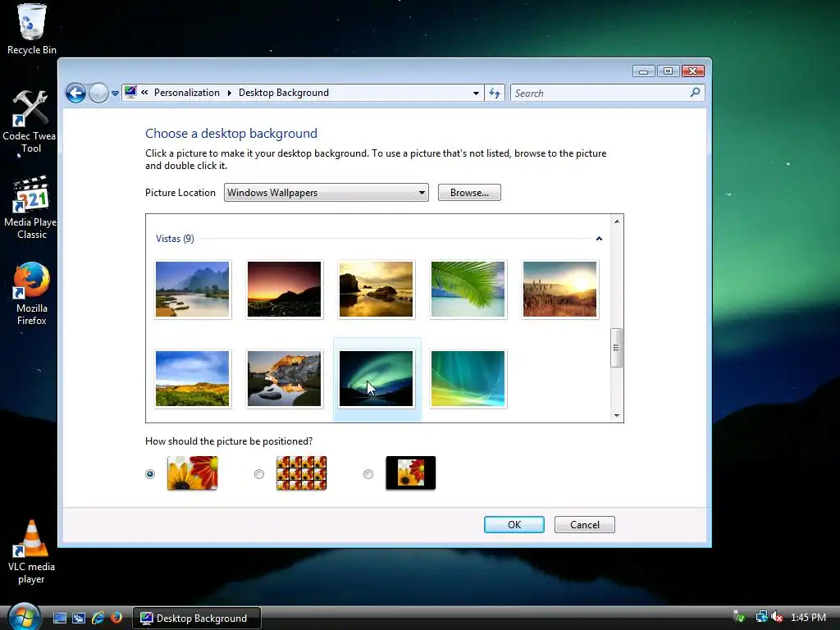Click the green shield tray icon

pos(739,617)
